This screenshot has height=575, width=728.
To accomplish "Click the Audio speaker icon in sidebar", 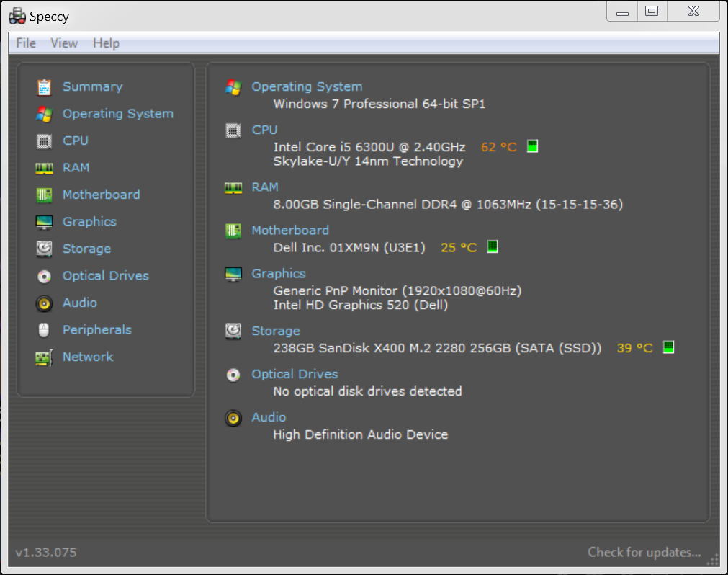I will coord(44,304).
